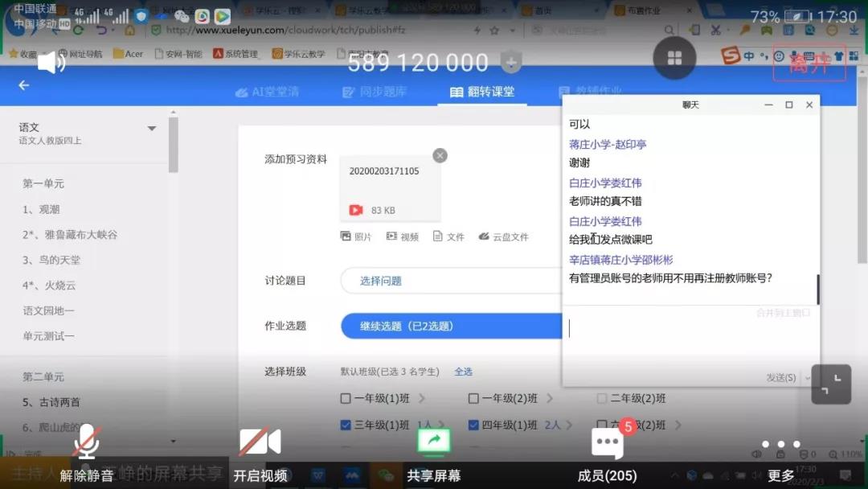Image resolution: width=868 pixels, height=489 pixels.
Task: Click the browser URL address bar
Action: coord(310,30)
